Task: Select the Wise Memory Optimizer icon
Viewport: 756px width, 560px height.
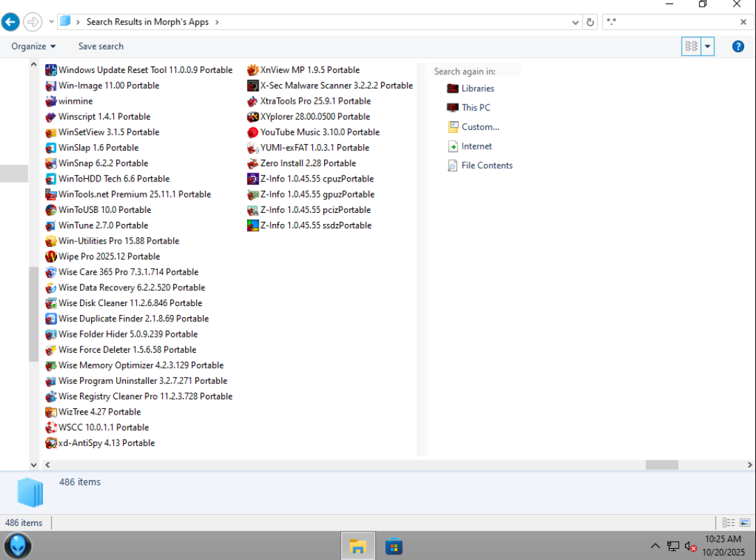Action: click(51, 365)
